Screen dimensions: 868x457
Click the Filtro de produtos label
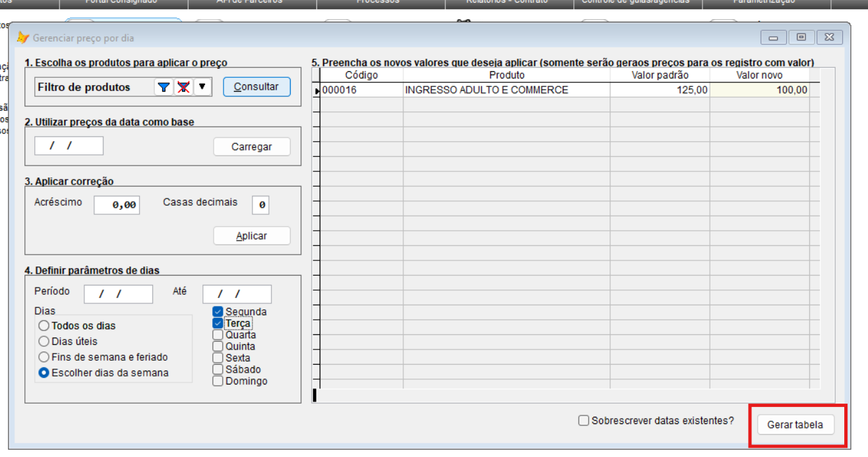pyautogui.click(x=84, y=87)
